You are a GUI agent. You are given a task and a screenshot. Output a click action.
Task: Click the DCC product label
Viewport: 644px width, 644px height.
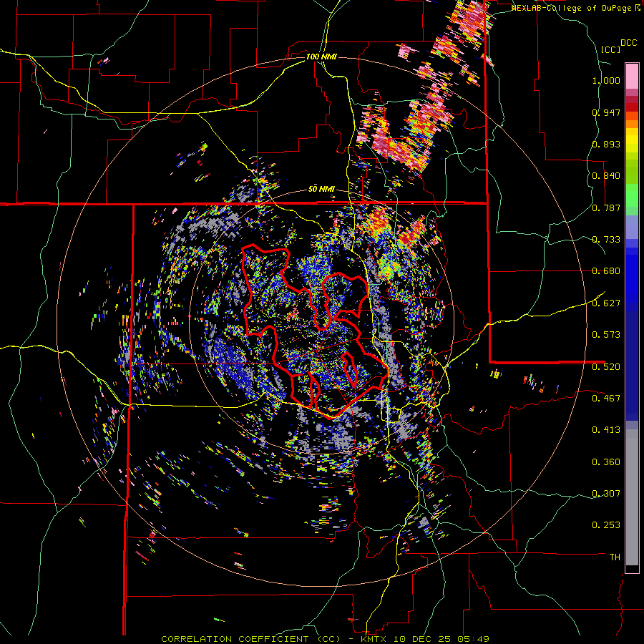pyautogui.click(x=628, y=43)
